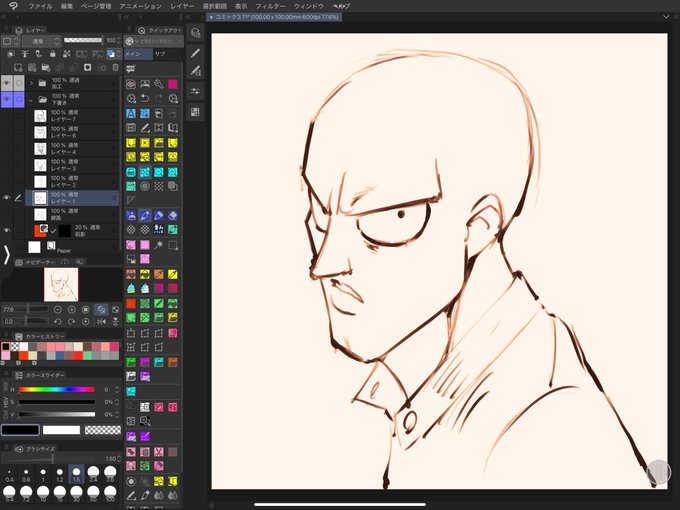The height and width of the screenshot is (510, 680).
Task: Click navigator rotate left icon
Action: [x=58, y=322]
